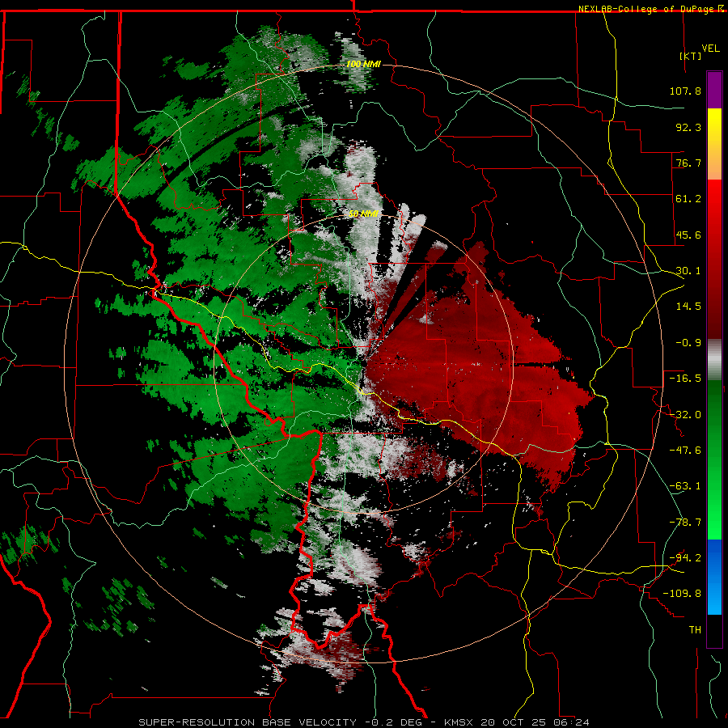Image resolution: width=728 pixels, height=728 pixels.
Task: Click the 50 NMI range ring label
Action: 363,214
